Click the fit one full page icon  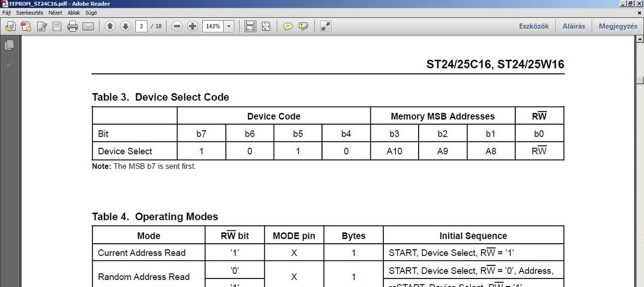tap(266, 26)
